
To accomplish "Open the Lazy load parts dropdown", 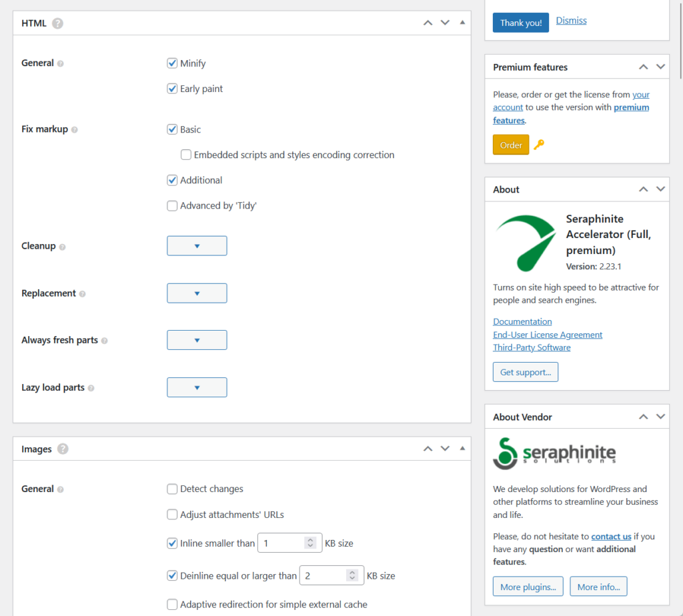I will 197,387.
